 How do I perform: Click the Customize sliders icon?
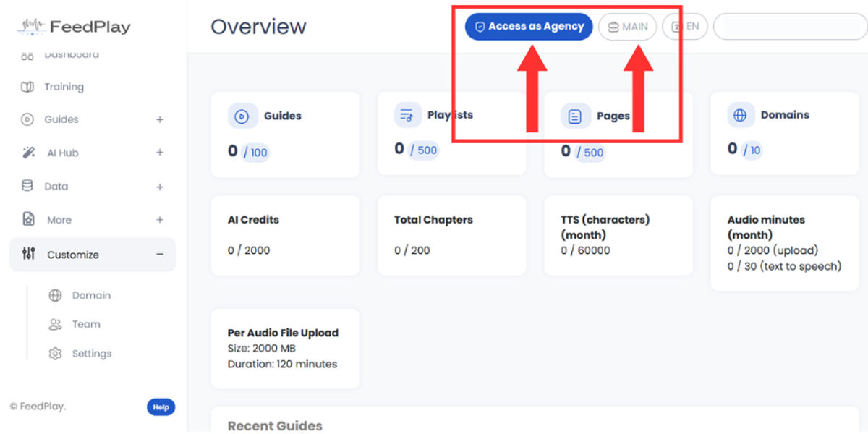coord(29,254)
